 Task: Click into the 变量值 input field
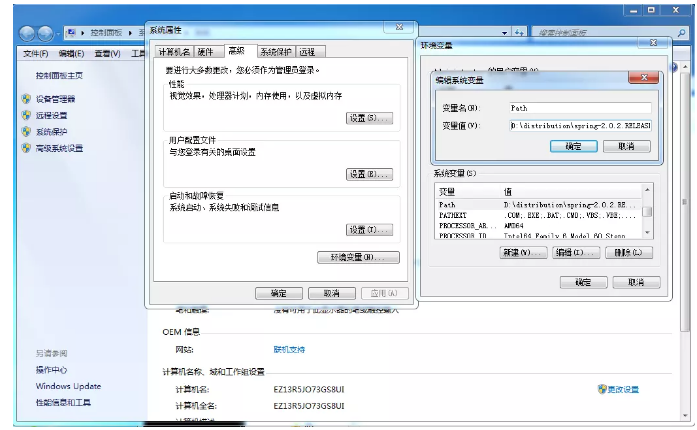[580, 126]
